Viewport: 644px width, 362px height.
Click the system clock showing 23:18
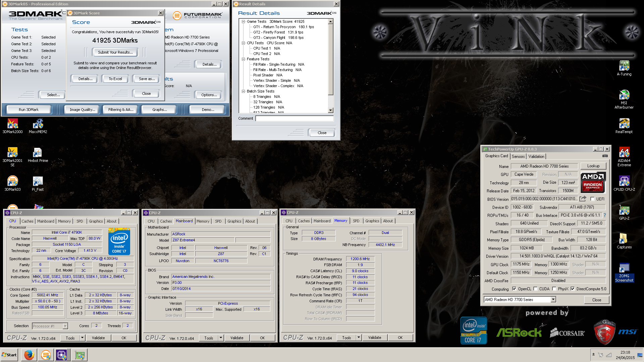coord(625,352)
